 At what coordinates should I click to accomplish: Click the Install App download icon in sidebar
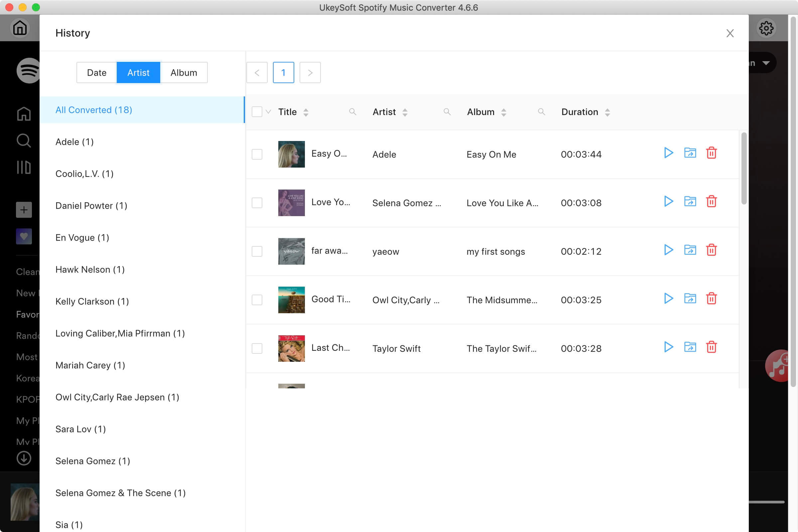(x=24, y=459)
